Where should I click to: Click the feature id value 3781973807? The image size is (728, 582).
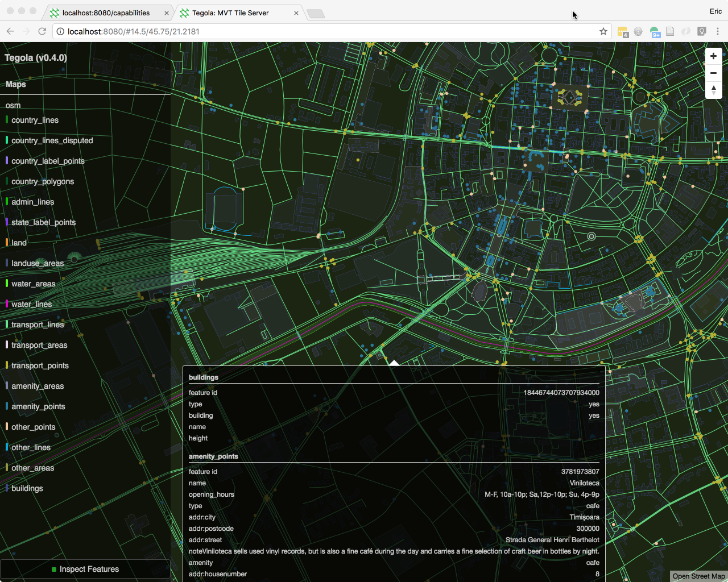(x=580, y=472)
